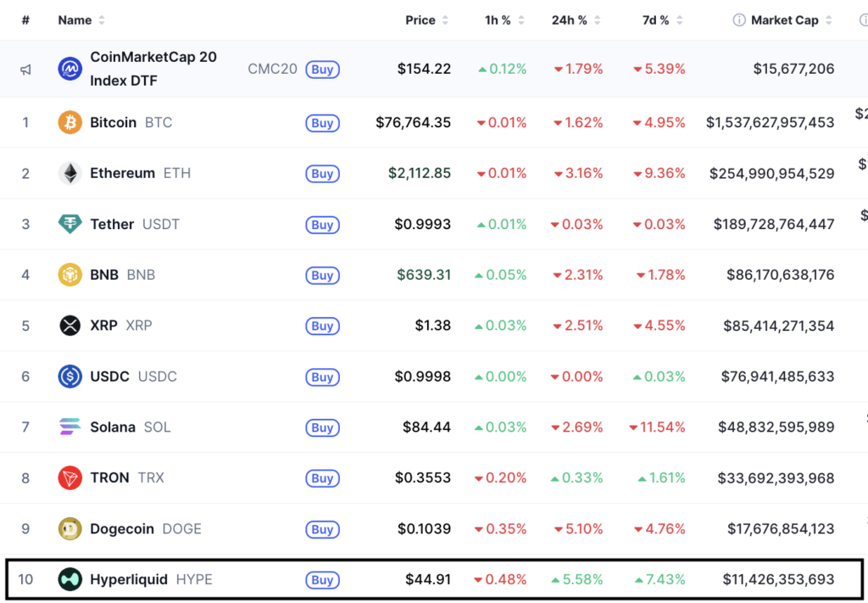Click Buy button for Tether
Screen dimensions: 868x603
322,225
